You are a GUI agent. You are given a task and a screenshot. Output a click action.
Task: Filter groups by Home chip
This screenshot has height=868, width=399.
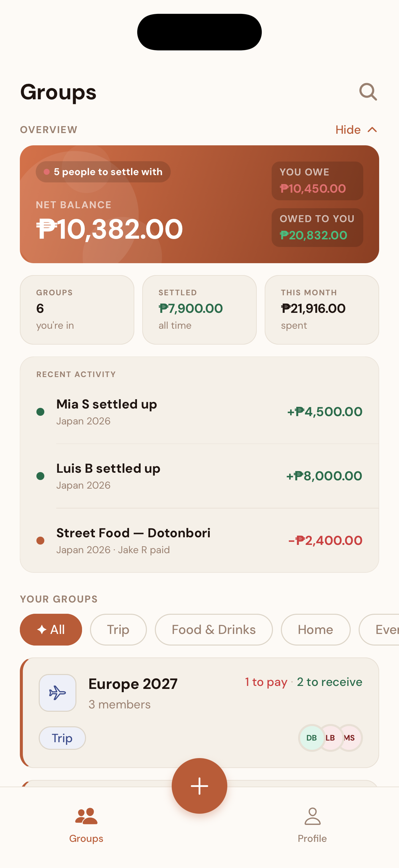[x=315, y=629]
